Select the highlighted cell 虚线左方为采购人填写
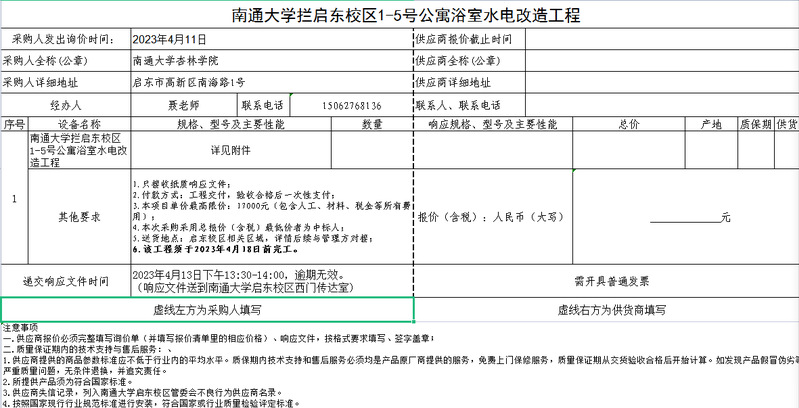This screenshot has height=408, width=799. [x=207, y=310]
